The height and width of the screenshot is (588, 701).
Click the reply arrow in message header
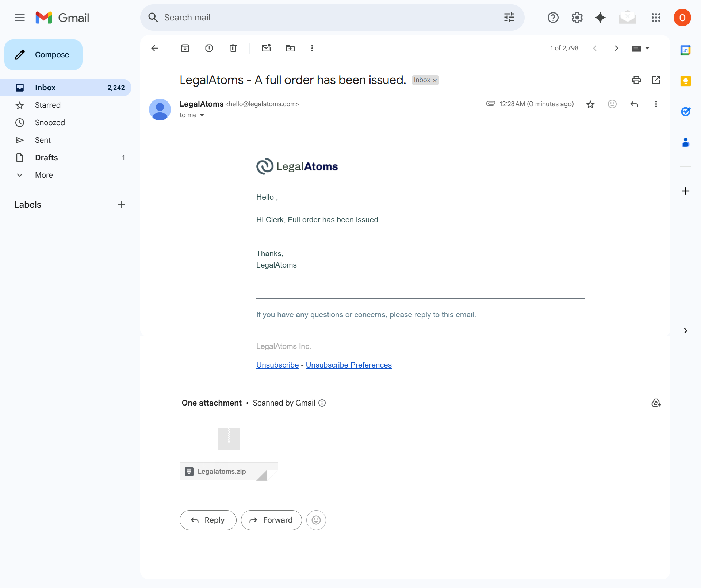click(634, 104)
